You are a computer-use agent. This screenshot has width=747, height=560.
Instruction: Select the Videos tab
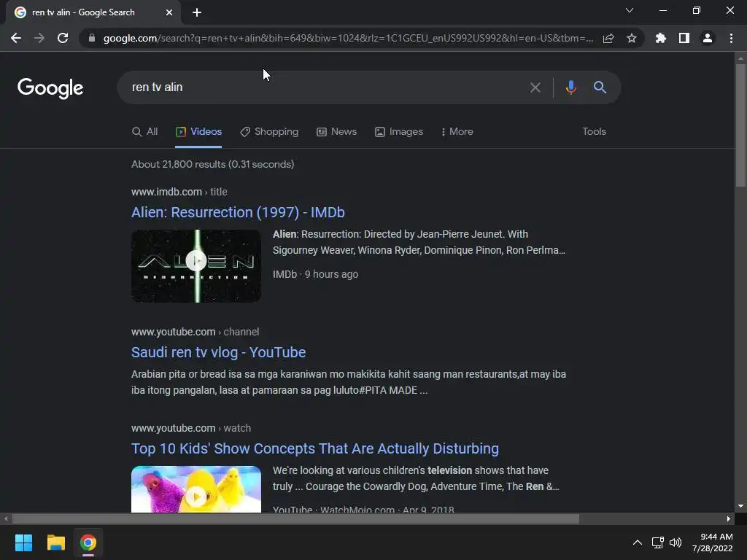pyautogui.click(x=198, y=132)
